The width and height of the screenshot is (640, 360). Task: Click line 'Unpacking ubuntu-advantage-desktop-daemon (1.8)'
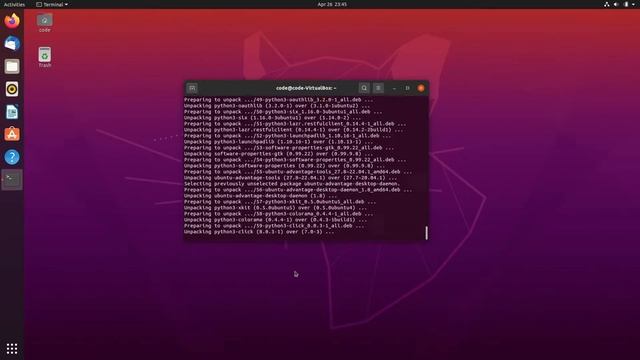pos(260,196)
